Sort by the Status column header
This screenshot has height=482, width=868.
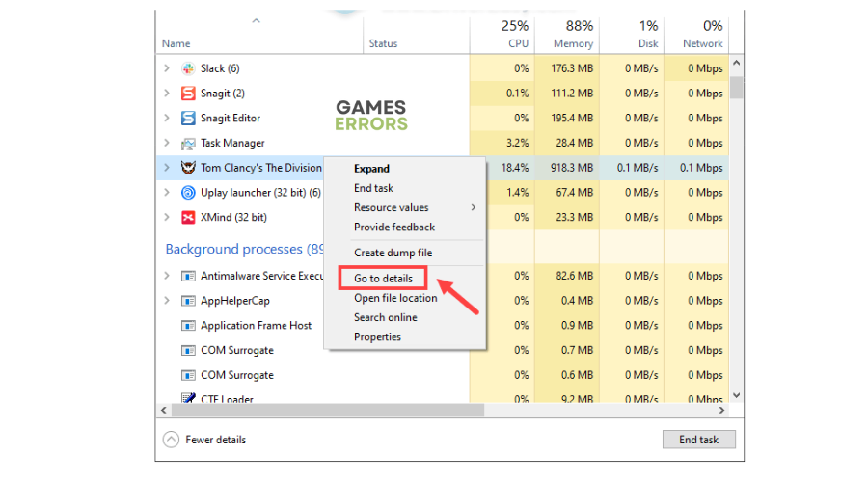pyautogui.click(x=383, y=43)
